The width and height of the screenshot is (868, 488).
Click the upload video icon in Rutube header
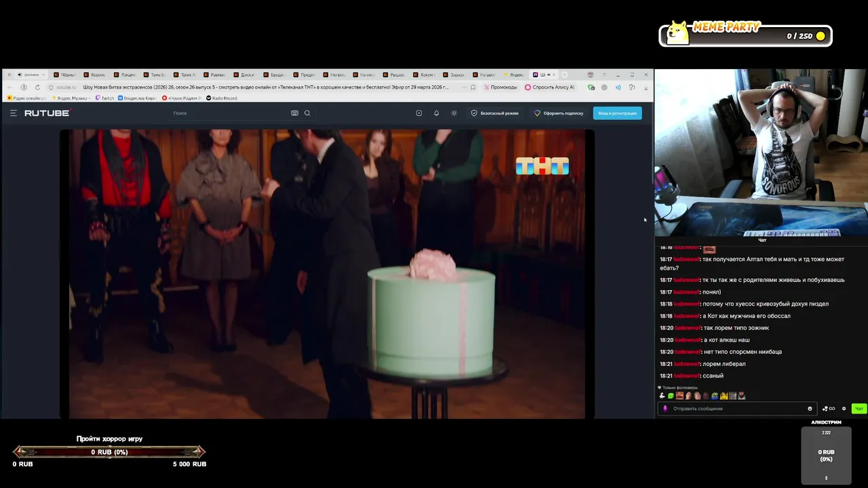tap(419, 113)
